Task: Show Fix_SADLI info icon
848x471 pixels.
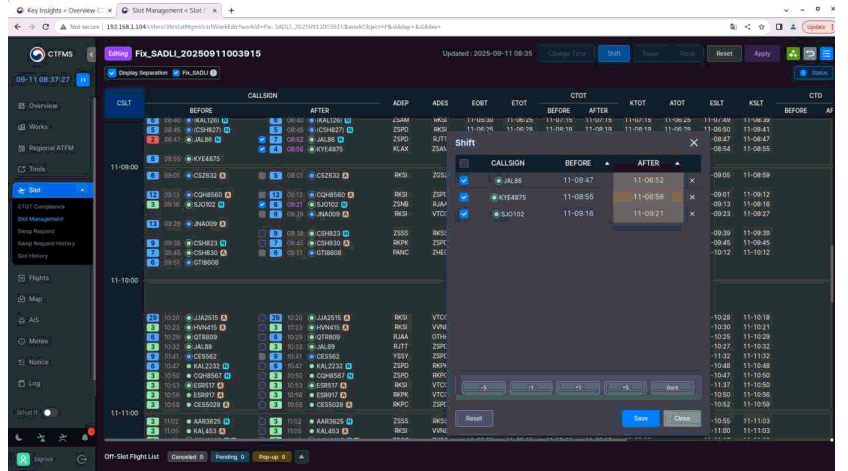Action: (214, 73)
